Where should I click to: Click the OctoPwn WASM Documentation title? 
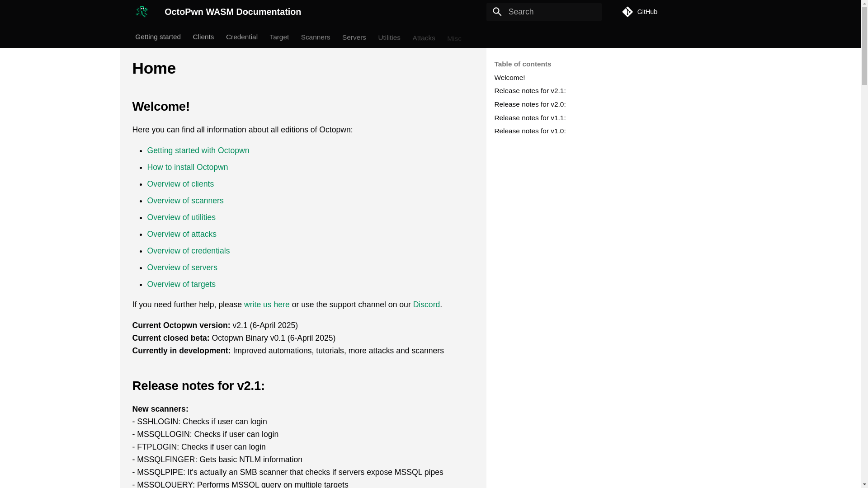[233, 12]
